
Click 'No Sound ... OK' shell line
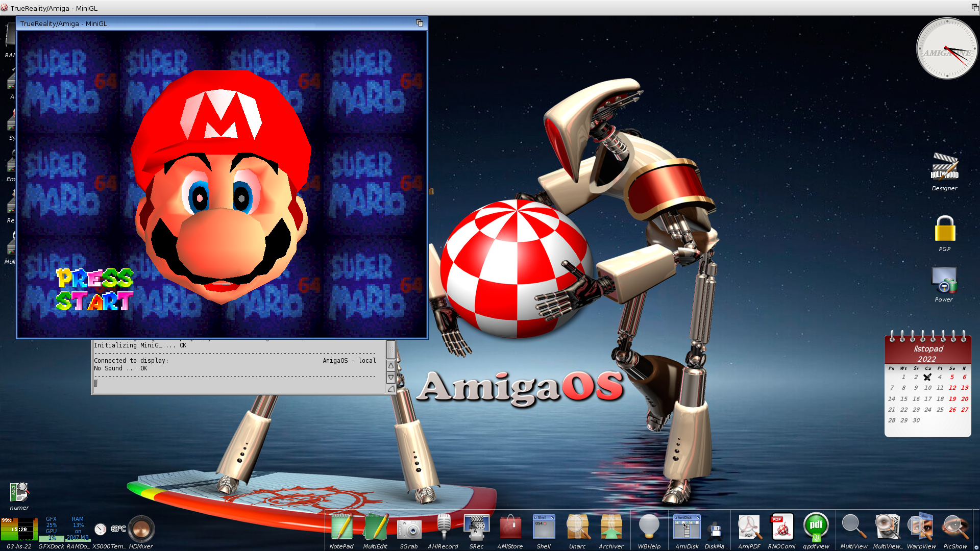click(x=120, y=368)
